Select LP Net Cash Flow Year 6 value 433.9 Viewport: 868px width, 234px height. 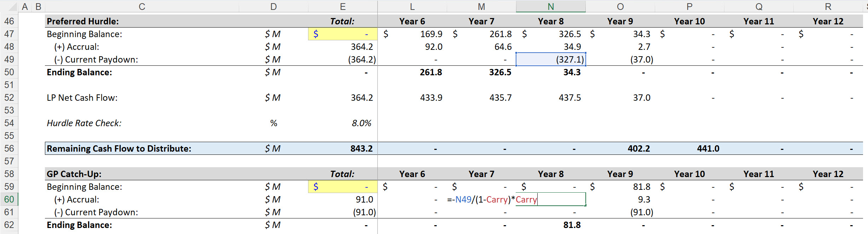click(x=431, y=98)
